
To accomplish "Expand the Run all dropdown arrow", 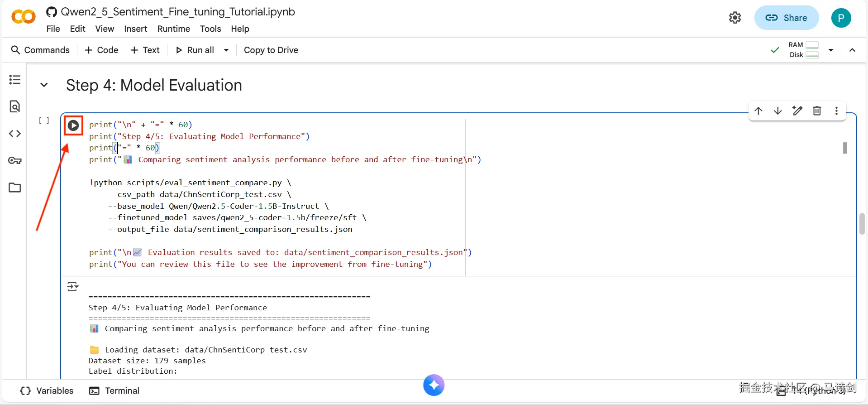I will point(226,50).
